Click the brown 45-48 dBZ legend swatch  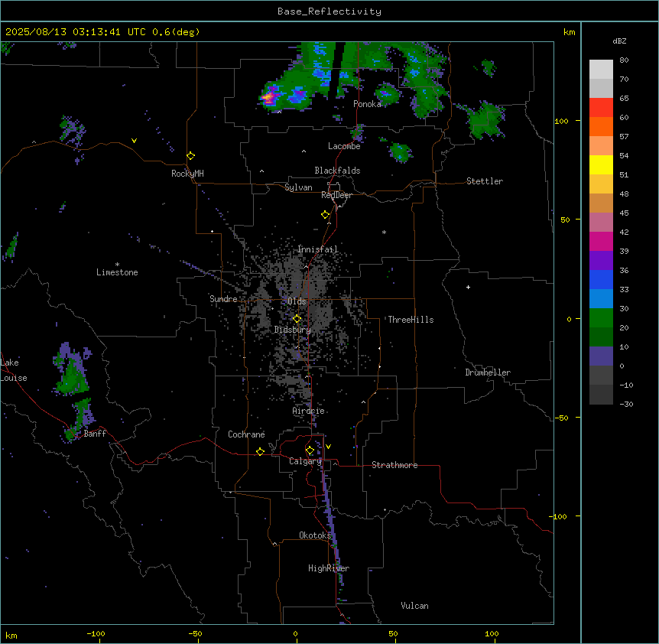pyautogui.click(x=601, y=203)
